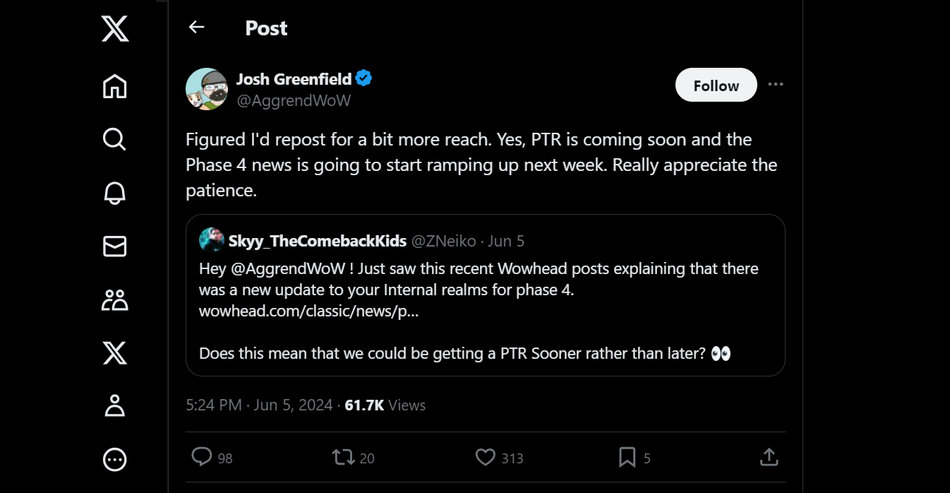Go back using the left arrow

click(x=197, y=28)
